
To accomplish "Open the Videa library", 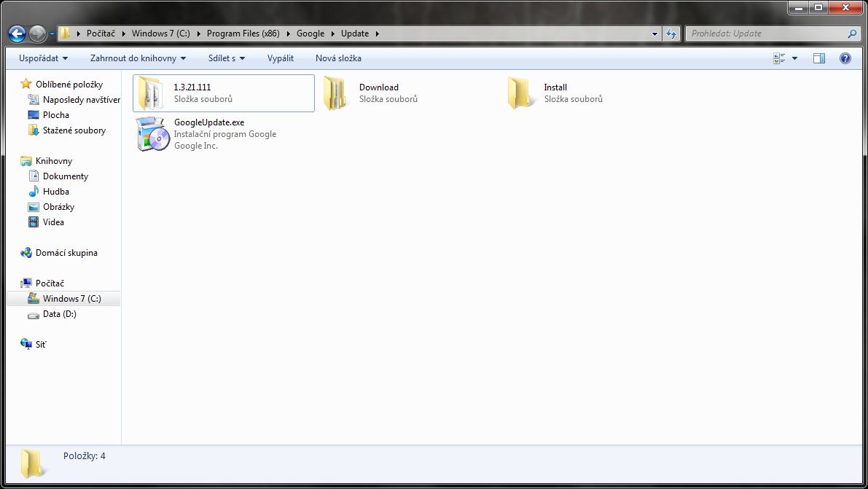I will point(53,222).
